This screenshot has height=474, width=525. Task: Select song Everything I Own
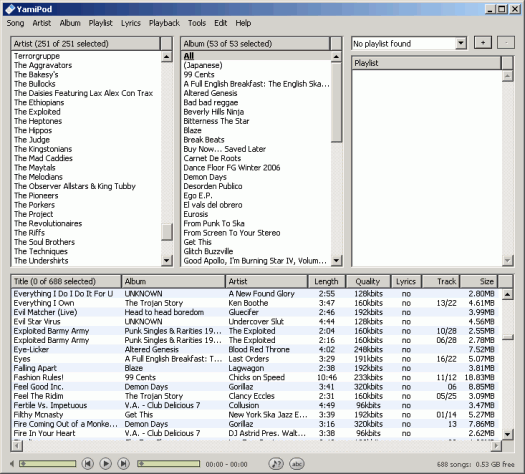255,303
